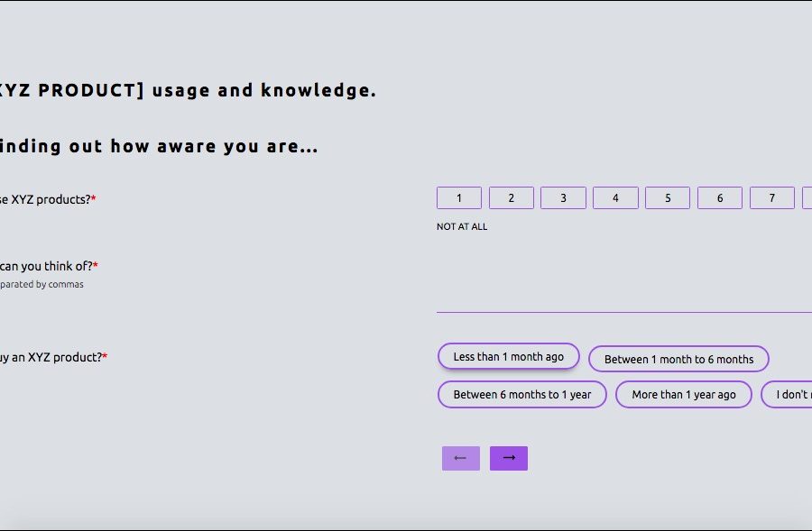The width and height of the screenshot is (812, 531).
Task: Select rating 1 on the scale
Action: 458,198
